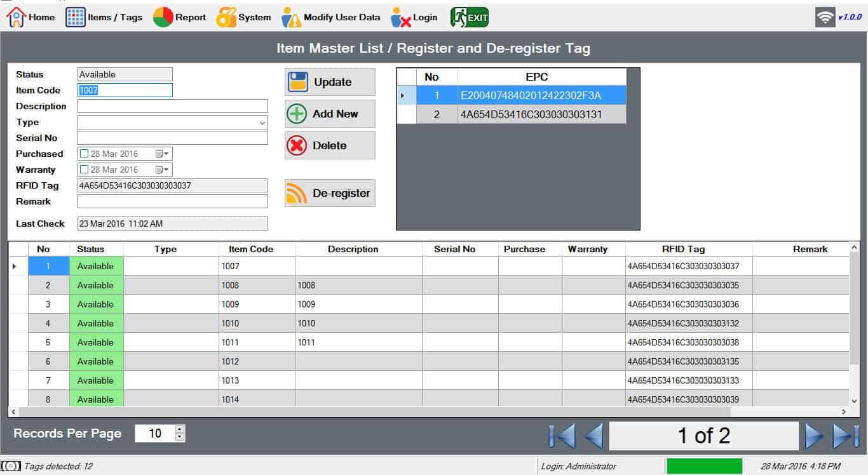Enable the Purchased date checkbox
The width and height of the screenshot is (868, 475).
(85, 154)
